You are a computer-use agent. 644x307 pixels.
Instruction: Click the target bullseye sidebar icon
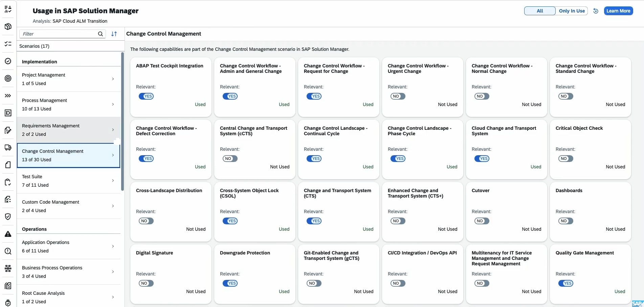[x=8, y=79]
